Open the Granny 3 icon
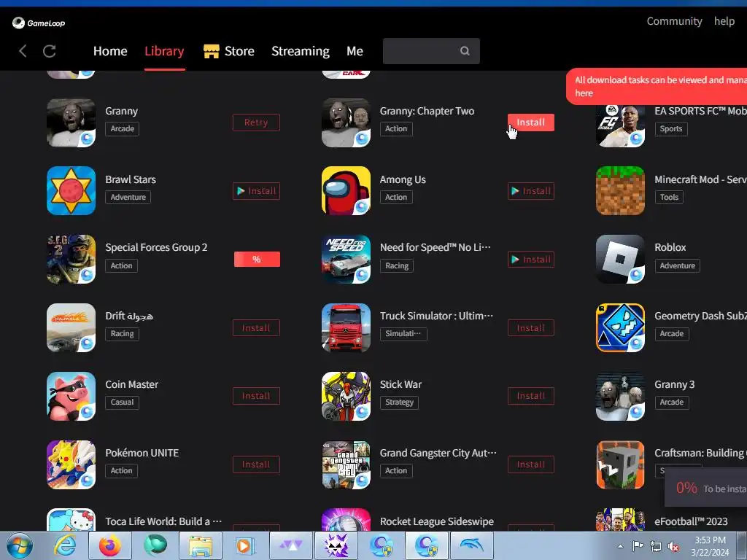 (x=620, y=396)
